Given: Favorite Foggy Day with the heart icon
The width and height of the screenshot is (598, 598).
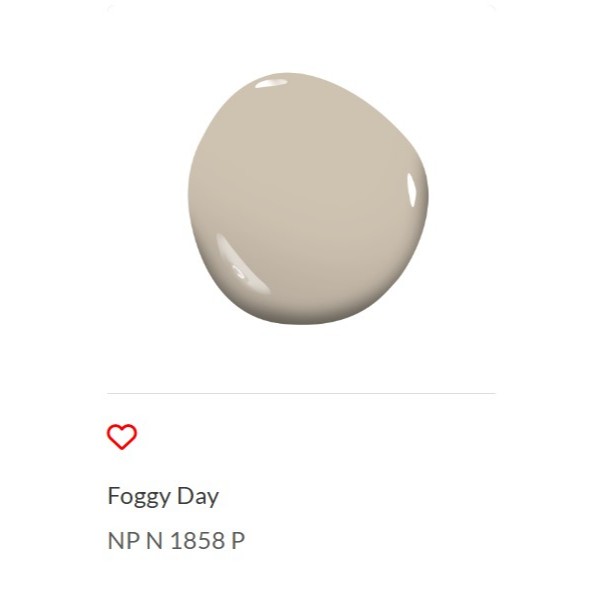Looking at the screenshot, I should [122, 437].
